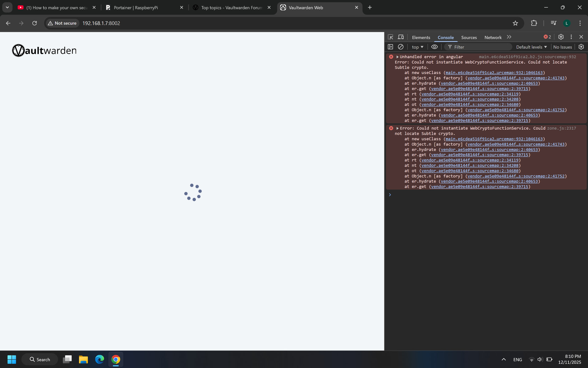Toggle device toolbar emulation icon
The image size is (588, 368).
tap(401, 37)
